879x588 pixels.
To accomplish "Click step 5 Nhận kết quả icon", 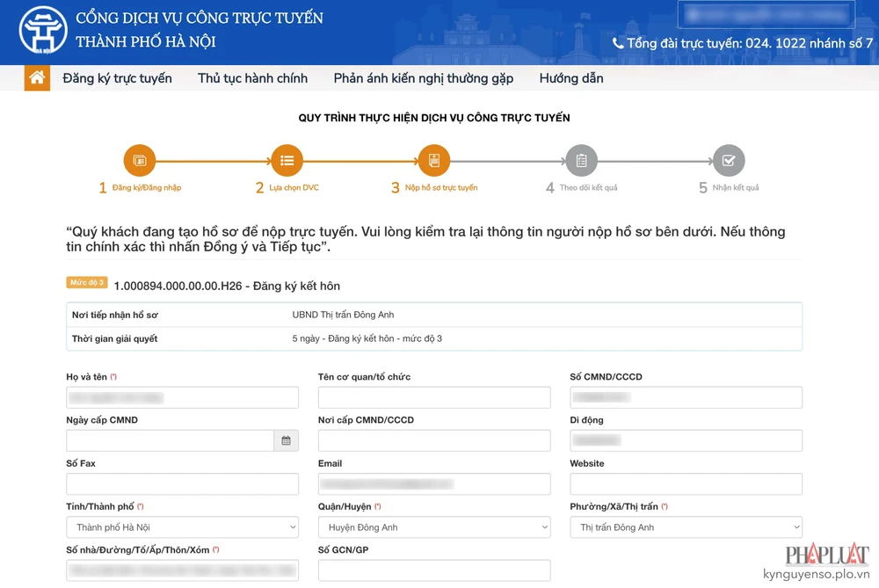I will 728,161.
